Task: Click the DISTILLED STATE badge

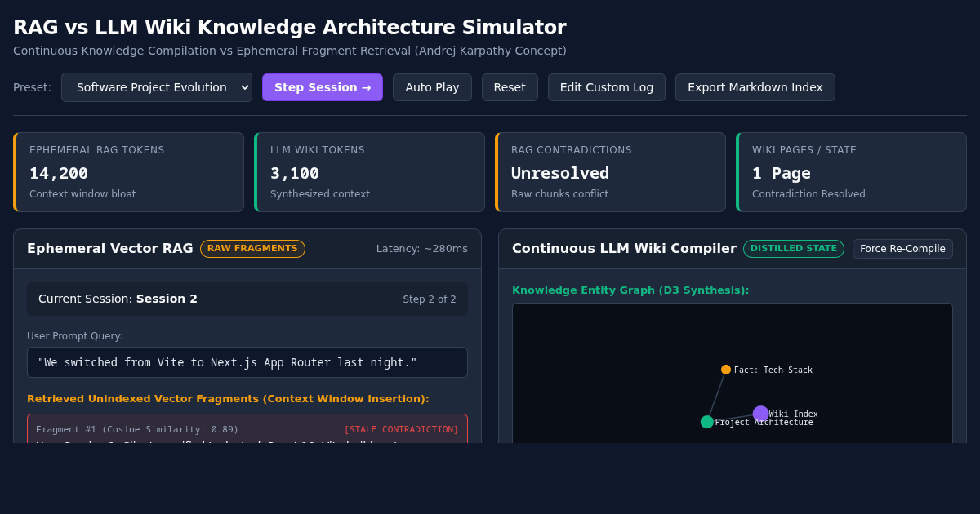Action: pos(794,249)
